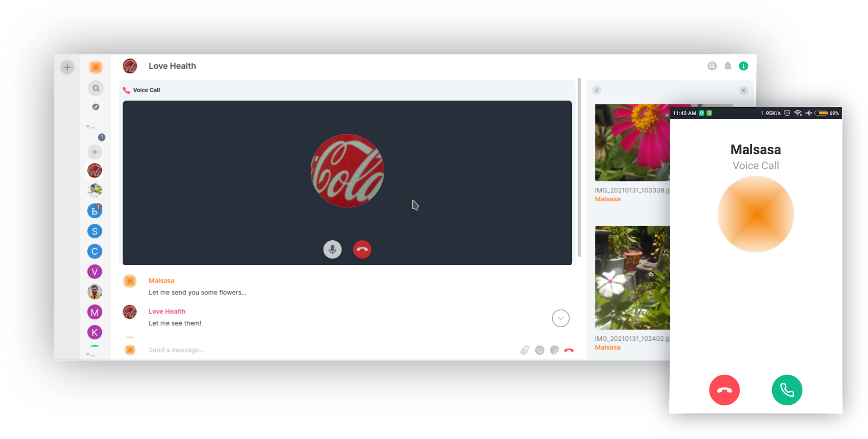Open the bearded man photo avatar in the sidebar
Viewport: 868px width, 439px height.
(x=95, y=292)
